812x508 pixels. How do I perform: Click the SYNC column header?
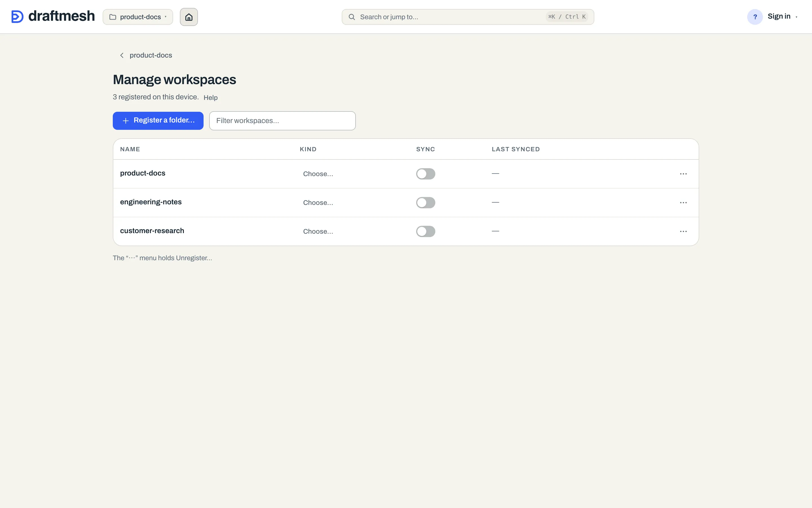click(x=425, y=149)
